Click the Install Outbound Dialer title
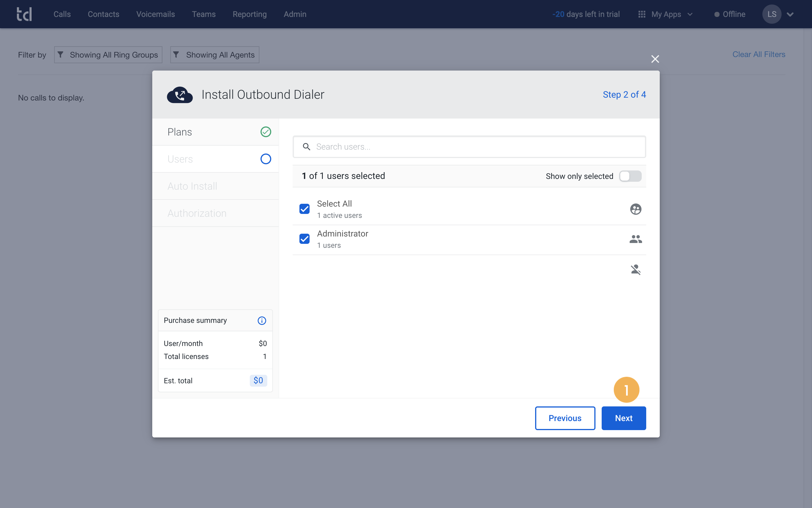 [263, 95]
